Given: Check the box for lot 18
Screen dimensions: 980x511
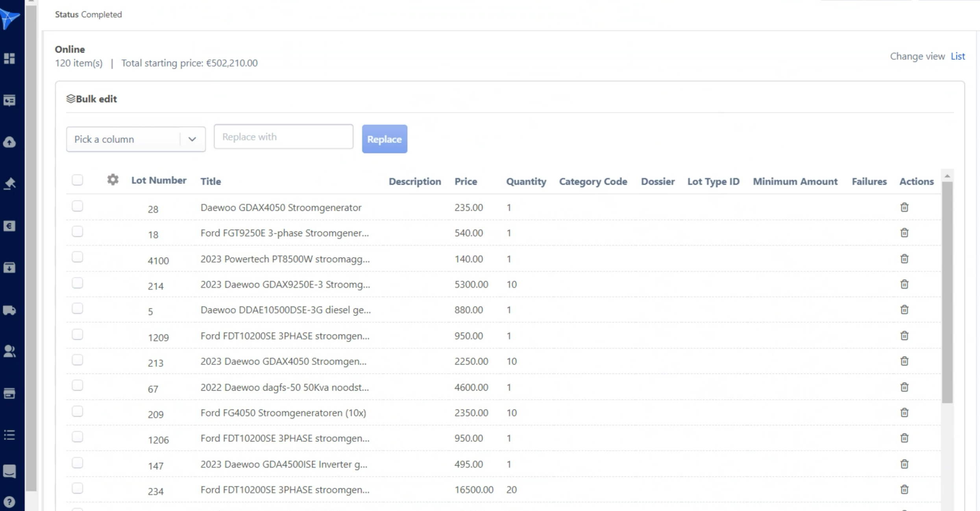Looking at the screenshot, I should (78, 231).
